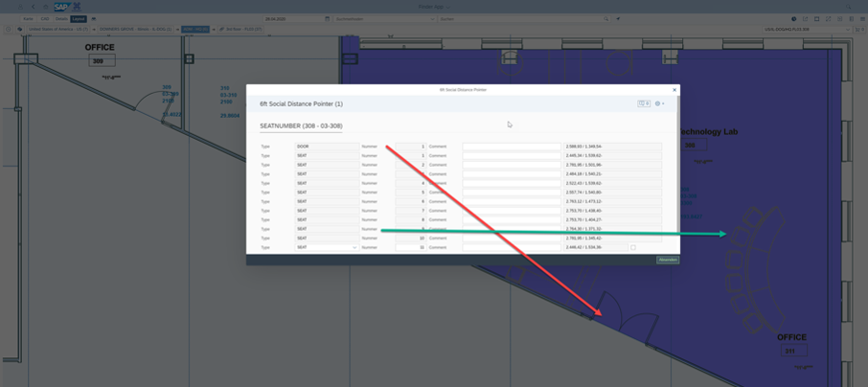Switch to the Karte tab
Image resolution: width=868 pixels, height=387 pixels.
pos(28,19)
